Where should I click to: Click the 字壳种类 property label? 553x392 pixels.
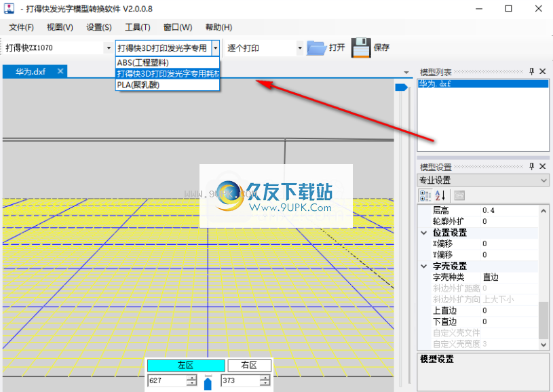tap(449, 277)
